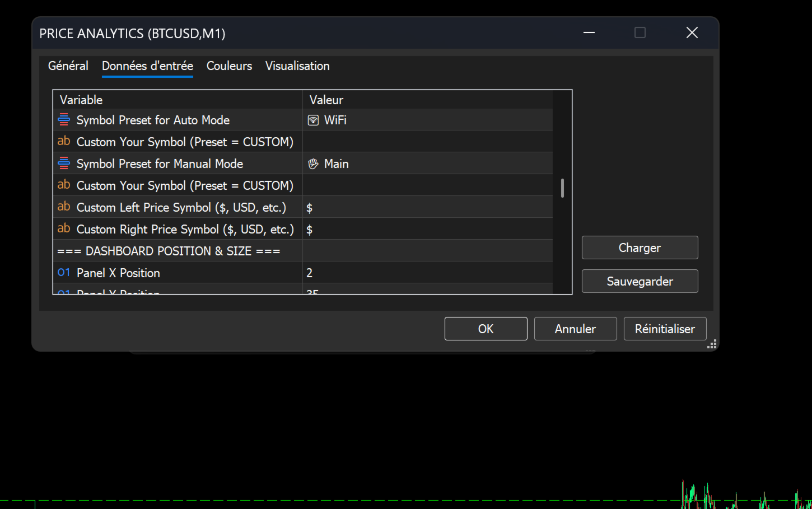Image resolution: width=812 pixels, height=509 pixels.
Task: Click the ab string icon for Custom Right Price Symbol
Action: [64, 228]
